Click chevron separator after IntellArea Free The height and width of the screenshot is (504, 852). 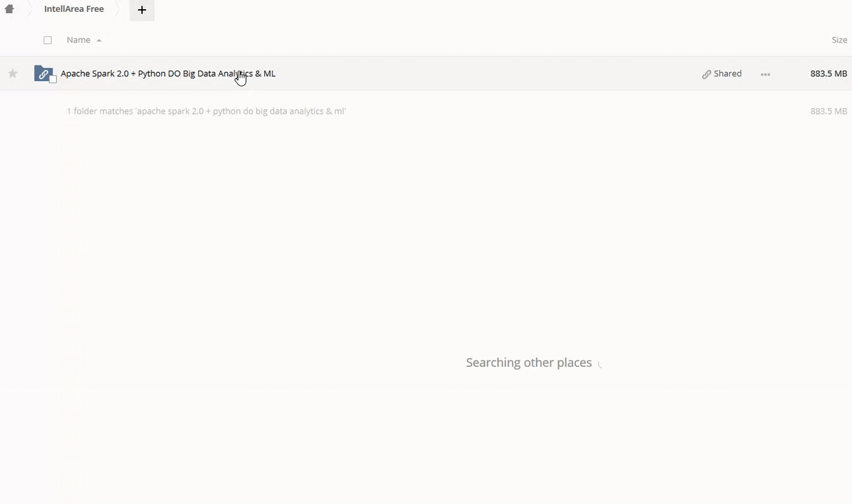(x=117, y=9)
